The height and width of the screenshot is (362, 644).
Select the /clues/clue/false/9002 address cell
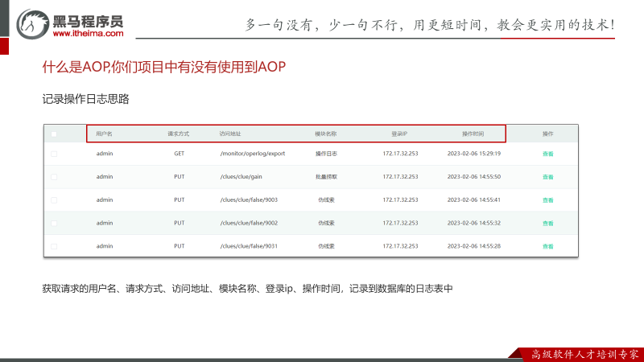point(249,223)
